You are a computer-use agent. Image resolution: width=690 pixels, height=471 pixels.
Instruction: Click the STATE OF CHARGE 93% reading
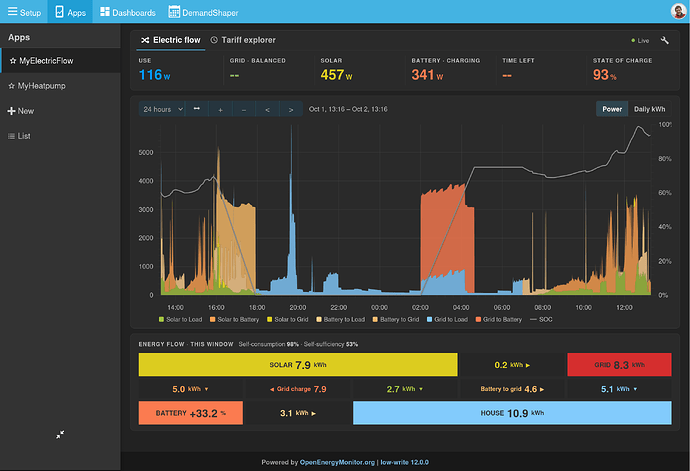click(x=605, y=75)
